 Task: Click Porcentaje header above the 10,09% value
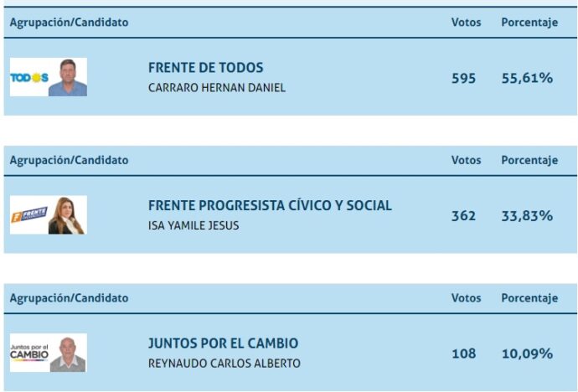point(529,298)
